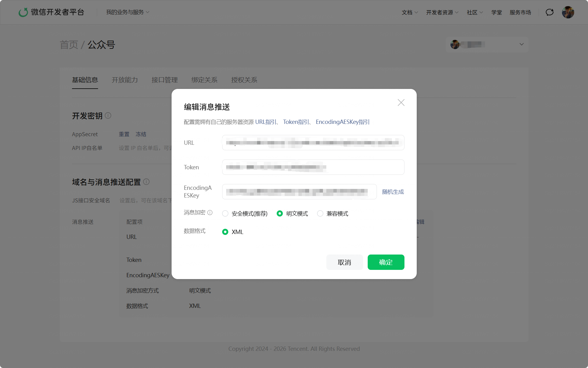This screenshot has height=368, width=588.
Task: Open the Token指引 link
Action: coord(296,122)
